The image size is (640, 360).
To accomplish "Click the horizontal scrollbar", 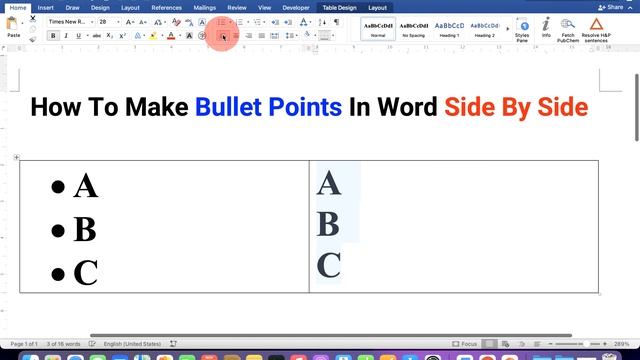I will tap(331, 336).
